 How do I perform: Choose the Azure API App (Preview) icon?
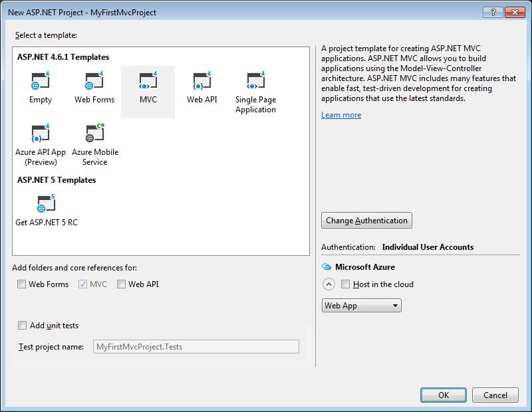[x=41, y=133]
